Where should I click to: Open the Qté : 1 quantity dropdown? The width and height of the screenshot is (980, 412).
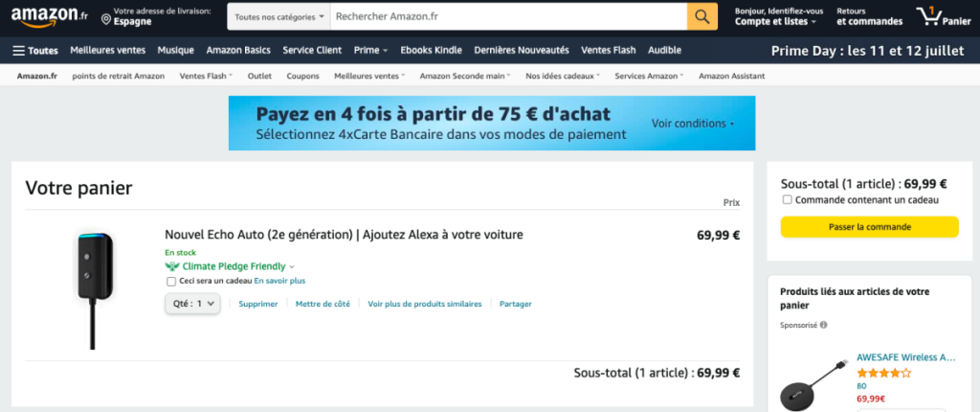coord(192,304)
